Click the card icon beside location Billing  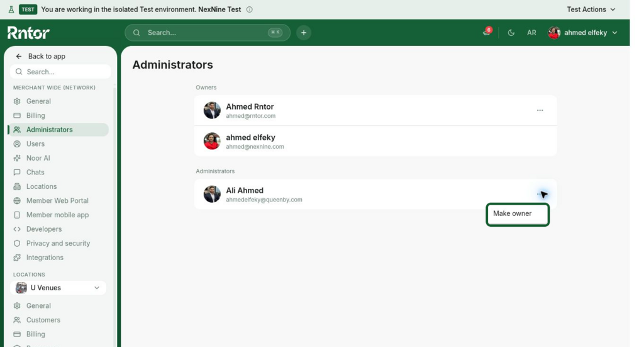point(17,334)
